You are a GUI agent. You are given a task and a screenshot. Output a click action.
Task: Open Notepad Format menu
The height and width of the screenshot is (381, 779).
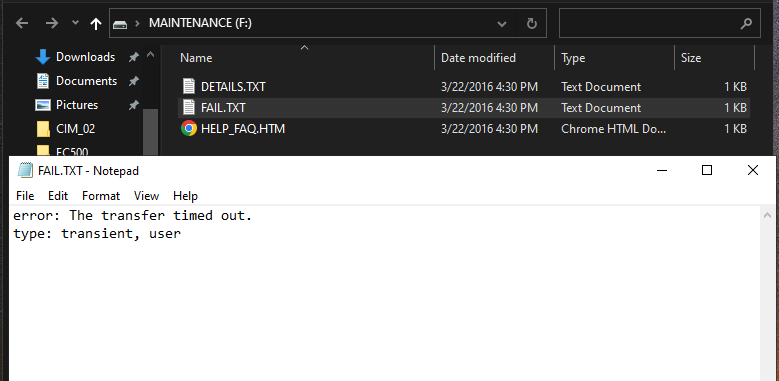101,196
